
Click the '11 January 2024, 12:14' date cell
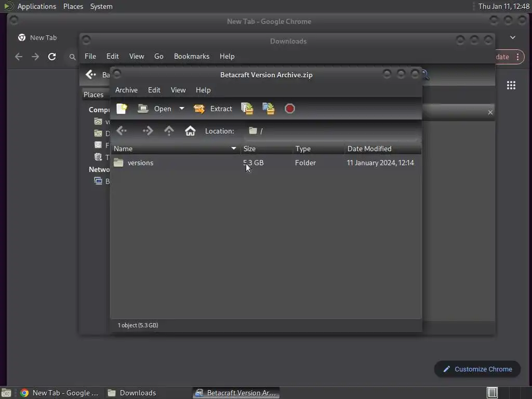[x=380, y=163]
